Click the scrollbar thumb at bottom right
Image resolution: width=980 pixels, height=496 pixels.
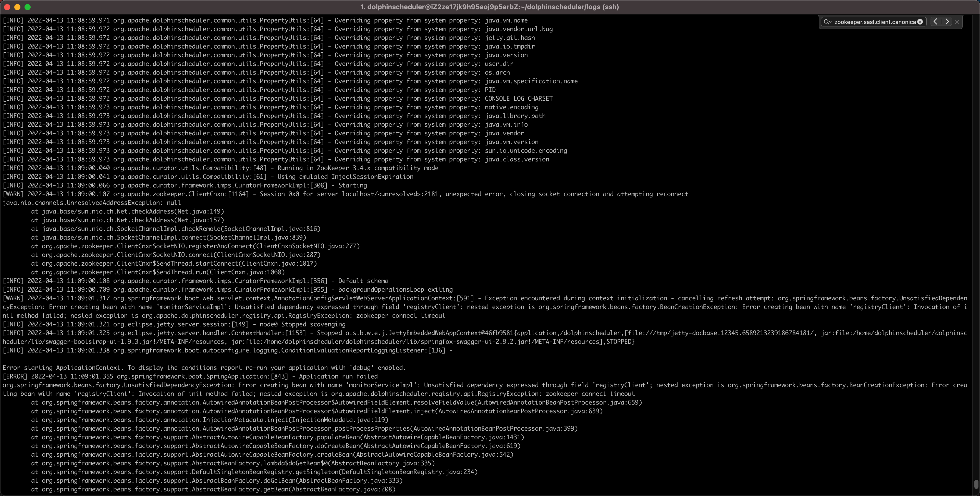coord(976,484)
